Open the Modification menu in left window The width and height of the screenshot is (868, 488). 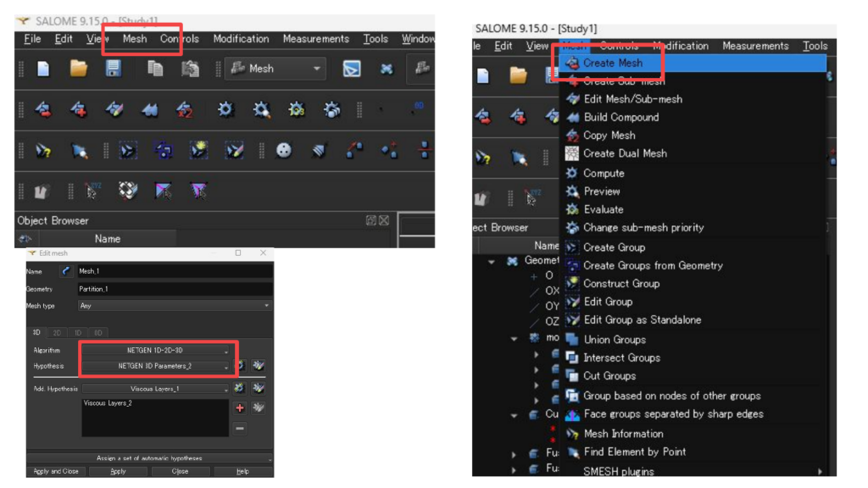tap(241, 39)
